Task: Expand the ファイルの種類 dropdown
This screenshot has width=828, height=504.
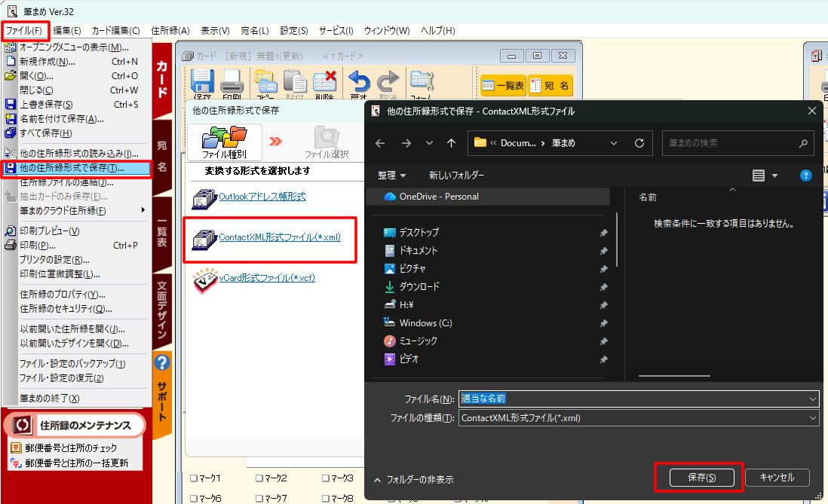Action: click(811, 417)
